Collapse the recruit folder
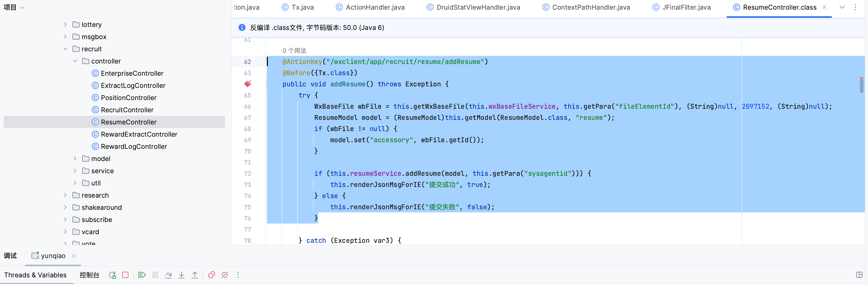This screenshot has height=286, width=868. pos(65,49)
